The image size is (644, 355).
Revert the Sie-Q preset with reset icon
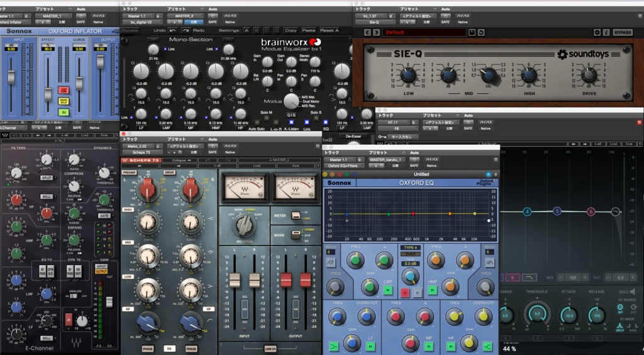[481, 33]
